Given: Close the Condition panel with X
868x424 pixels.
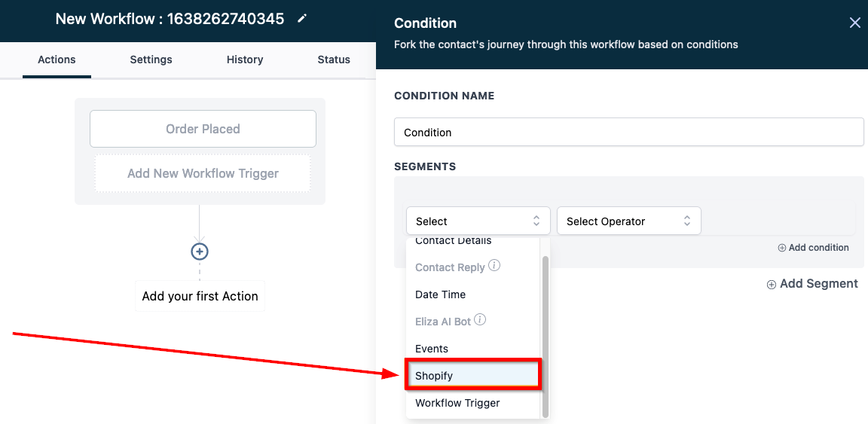Looking at the screenshot, I should pyautogui.click(x=854, y=23).
